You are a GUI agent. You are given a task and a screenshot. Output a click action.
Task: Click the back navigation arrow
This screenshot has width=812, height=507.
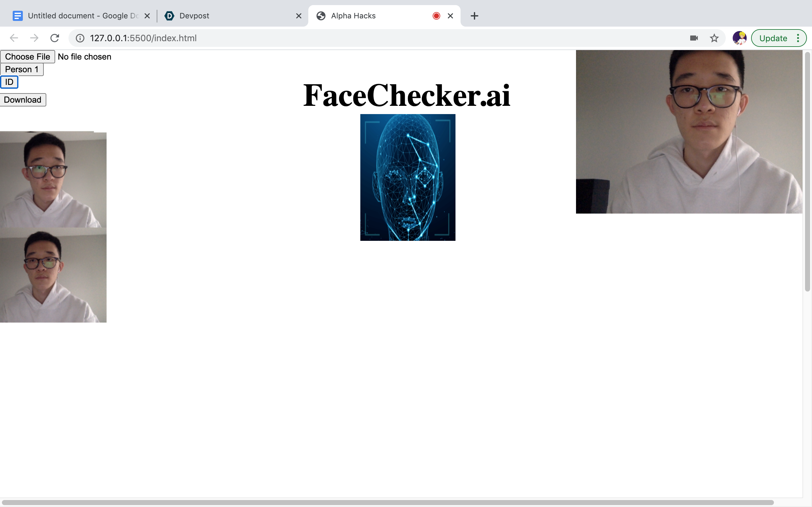click(x=14, y=38)
